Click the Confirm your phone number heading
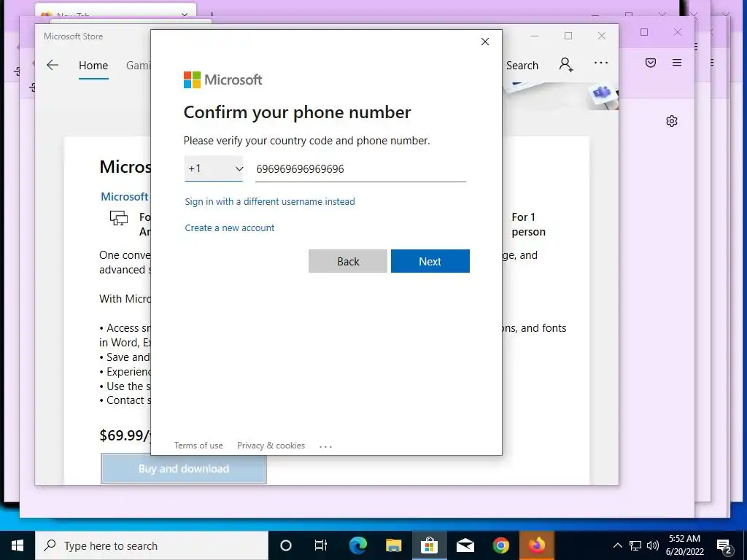The width and height of the screenshot is (747, 560). click(298, 112)
